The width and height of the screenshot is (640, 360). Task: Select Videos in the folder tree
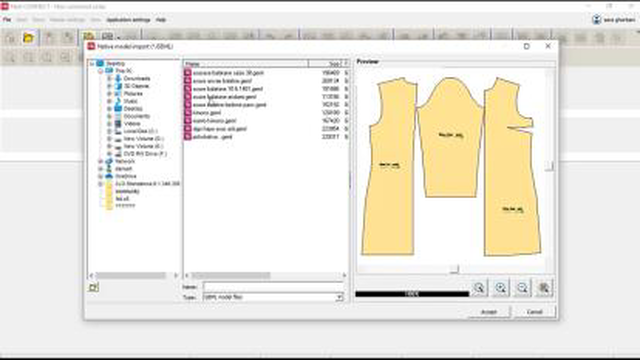132,124
